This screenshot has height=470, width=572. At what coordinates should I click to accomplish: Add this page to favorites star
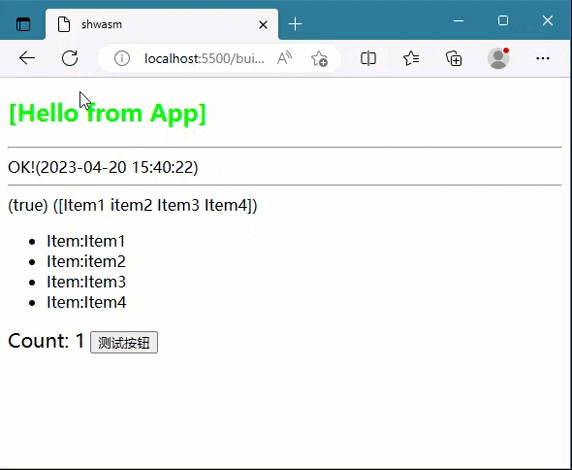click(319, 58)
